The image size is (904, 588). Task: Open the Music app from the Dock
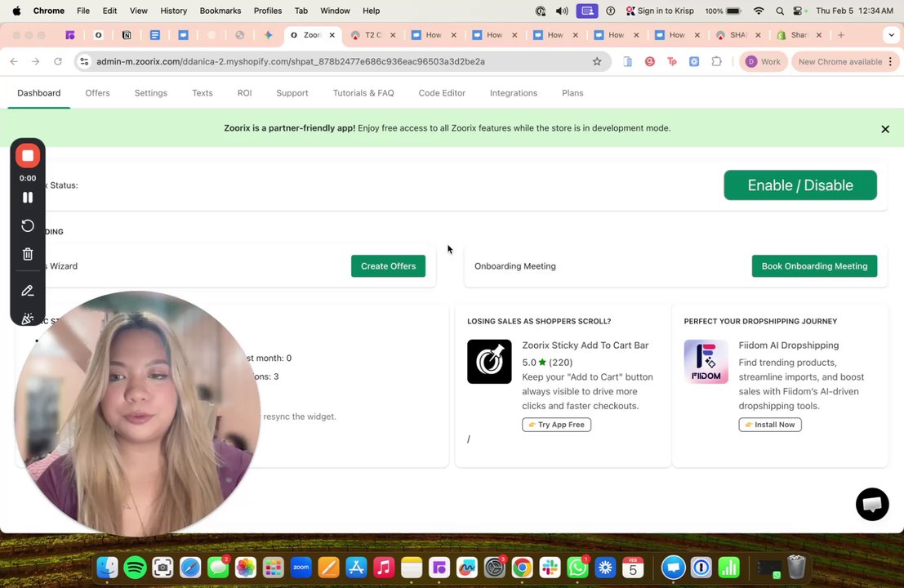coord(384,568)
